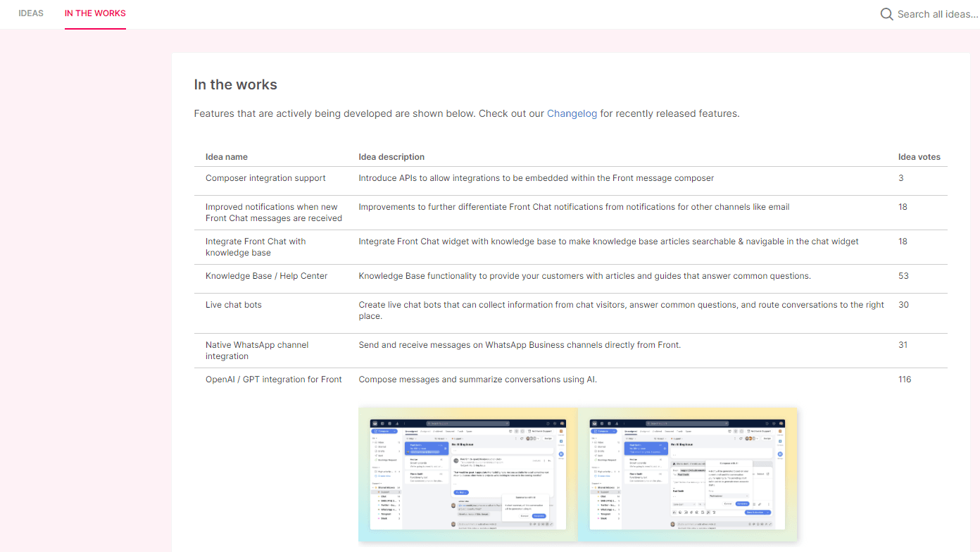This screenshot has height=552, width=980.
Task: Click the search magnifier icon
Action: (x=887, y=14)
